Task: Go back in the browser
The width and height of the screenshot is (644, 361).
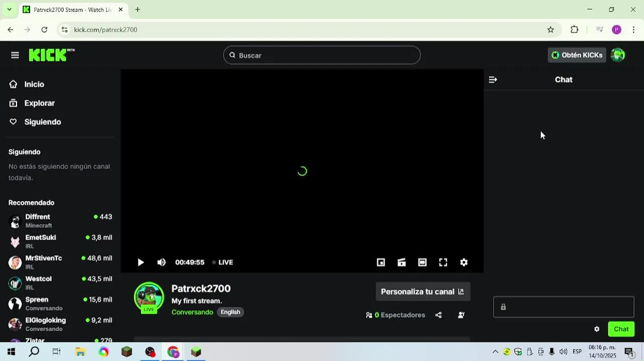Action: tap(11, 30)
